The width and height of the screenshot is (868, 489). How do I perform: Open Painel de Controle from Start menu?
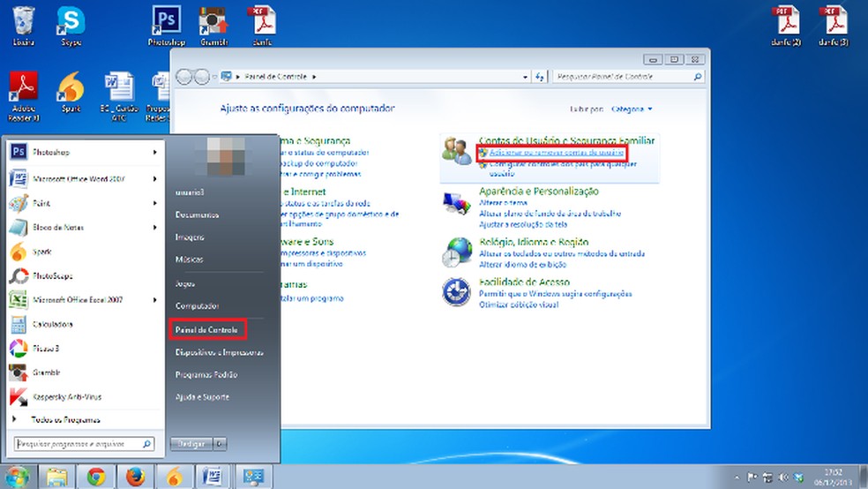click(207, 329)
